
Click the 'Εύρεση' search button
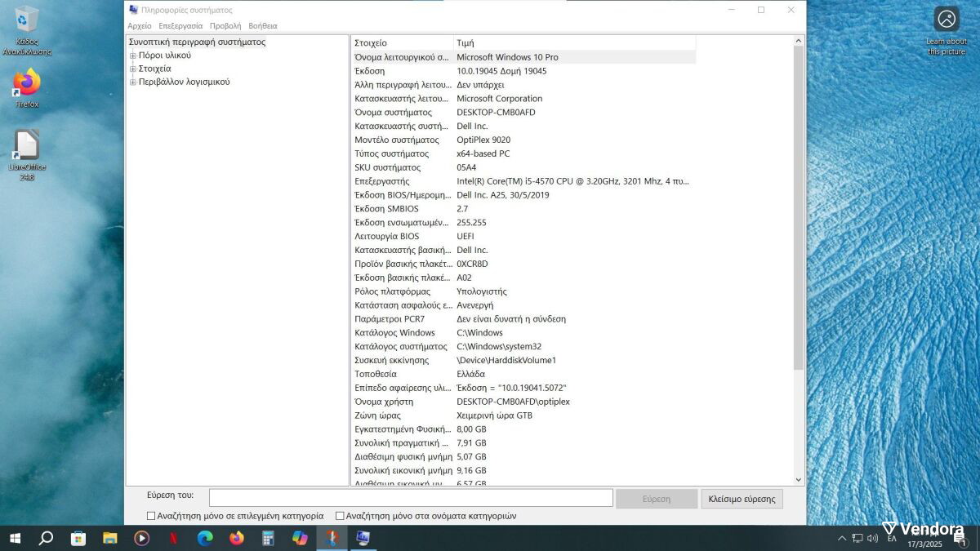pyautogui.click(x=657, y=499)
